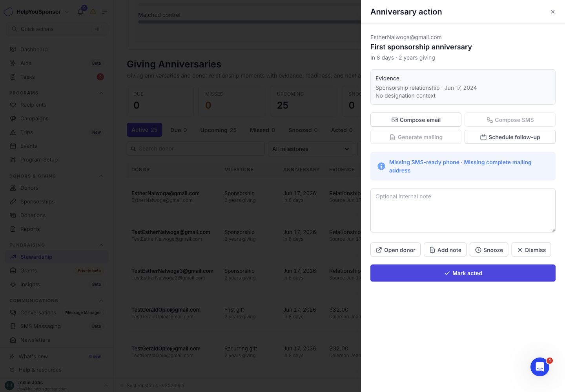Collapse the Donors & Giving section chevron
Viewport: 565px width, 392px height.
coord(101,176)
